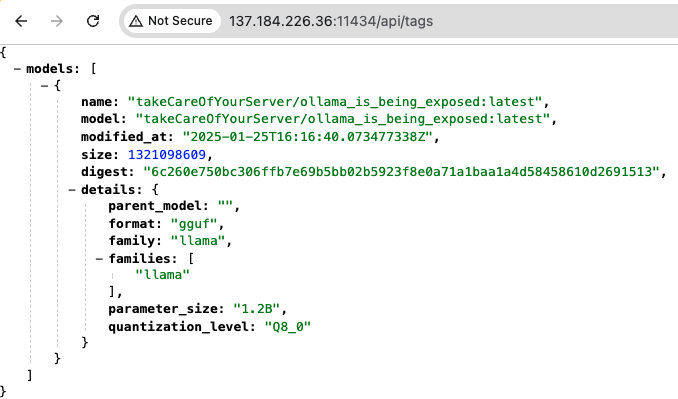Focus the address bar URL
The width and height of the screenshot is (678, 399).
pyautogui.click(x=331, y=21)
